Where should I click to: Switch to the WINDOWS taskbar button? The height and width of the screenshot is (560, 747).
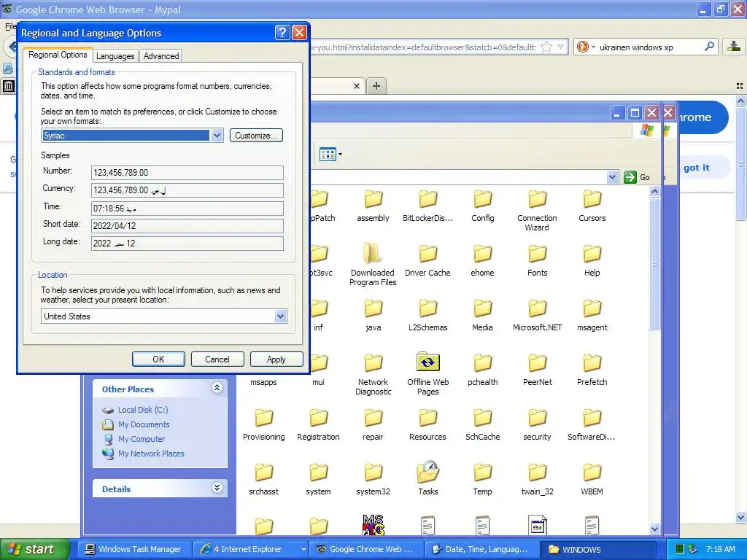coord(600,549)
